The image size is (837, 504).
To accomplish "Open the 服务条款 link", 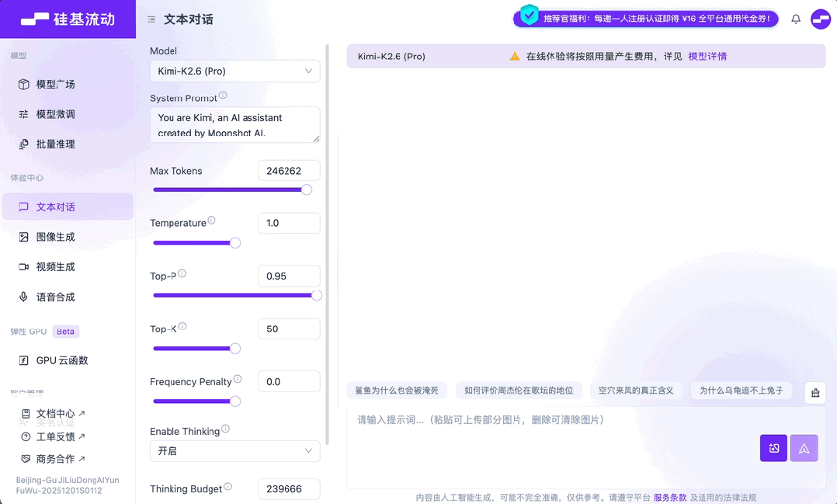I will coord(670,497).
